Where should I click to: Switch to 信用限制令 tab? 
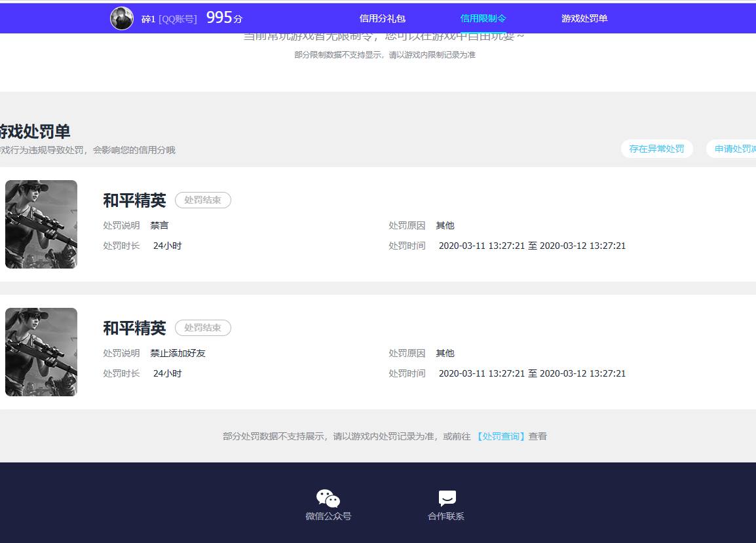pyautogui.click(x=483, y=18)
